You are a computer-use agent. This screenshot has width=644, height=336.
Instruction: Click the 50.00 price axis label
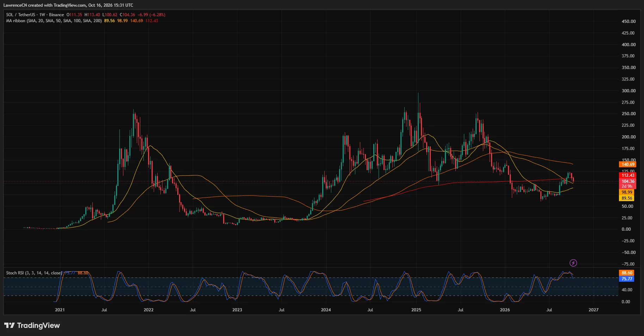[627, 206]
